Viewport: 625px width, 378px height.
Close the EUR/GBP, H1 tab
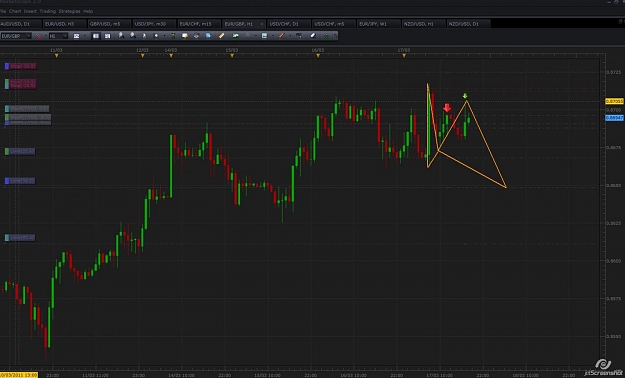pyautogui.click(x=262, y=24)
